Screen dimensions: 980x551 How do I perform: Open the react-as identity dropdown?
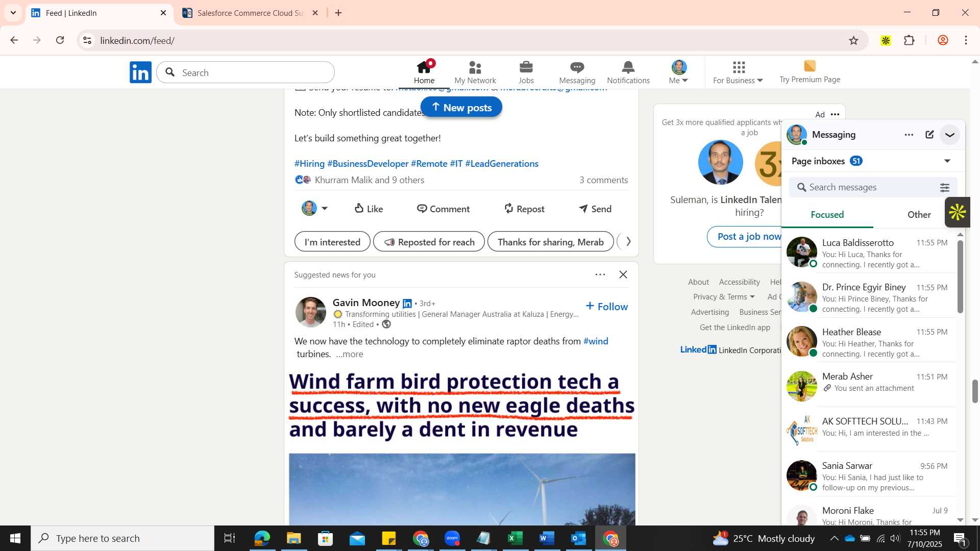pyautogui.click(x=314, y=209)
